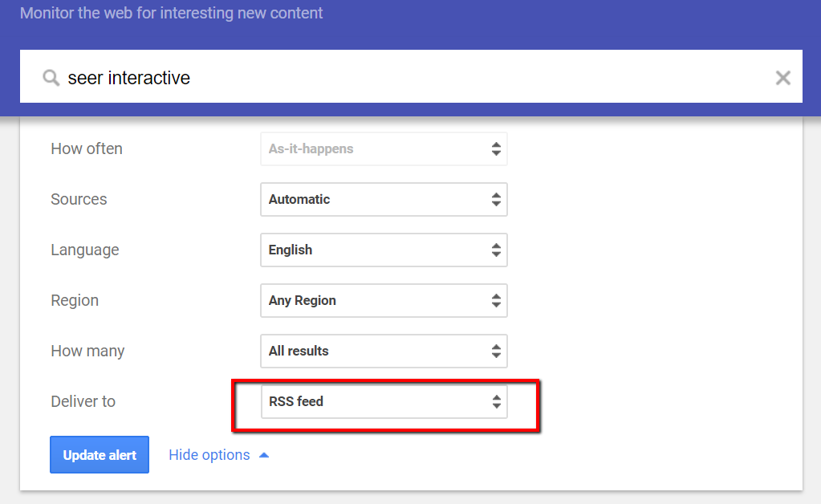Image resolution: width=821 pixels, height=504 pixels.
Task: Click the Hide options link
Action: click(209, 455)
